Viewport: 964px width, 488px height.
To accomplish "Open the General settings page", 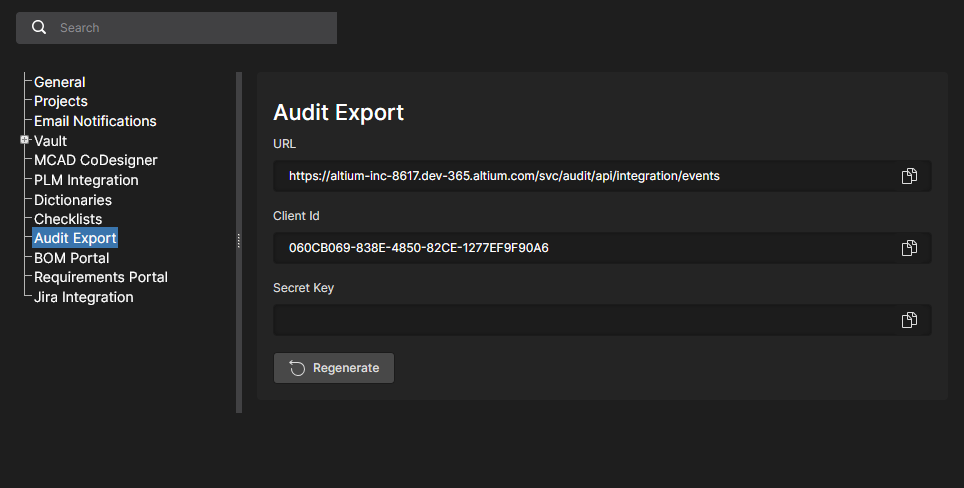I will click(x=60, y=82).
